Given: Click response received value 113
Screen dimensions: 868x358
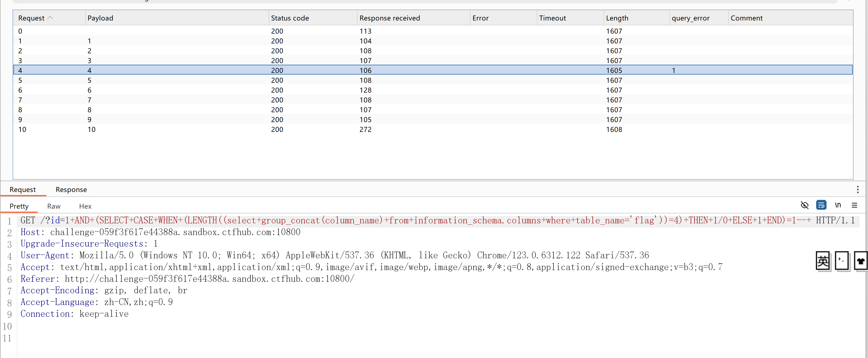Looking at the screenshot, I should [365, 31].
